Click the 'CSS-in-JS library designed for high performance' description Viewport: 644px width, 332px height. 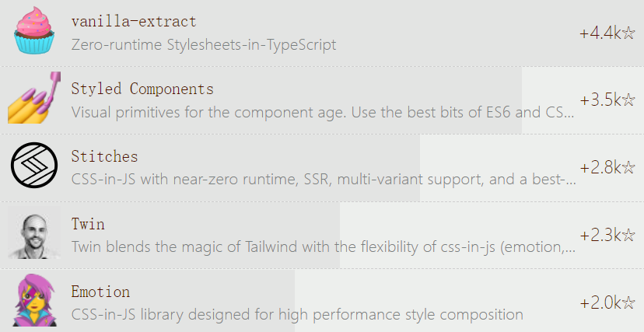pyautogui.click(x=296, y=315)
